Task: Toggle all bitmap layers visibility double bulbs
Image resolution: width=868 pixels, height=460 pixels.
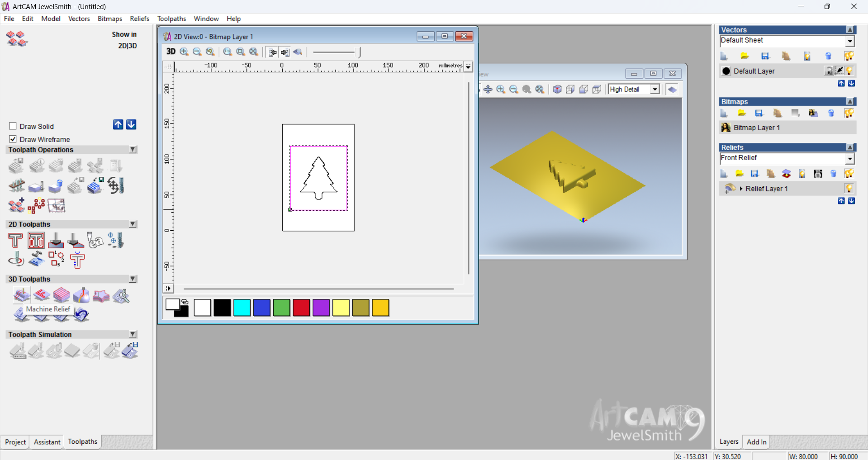Action: [849, 113]
